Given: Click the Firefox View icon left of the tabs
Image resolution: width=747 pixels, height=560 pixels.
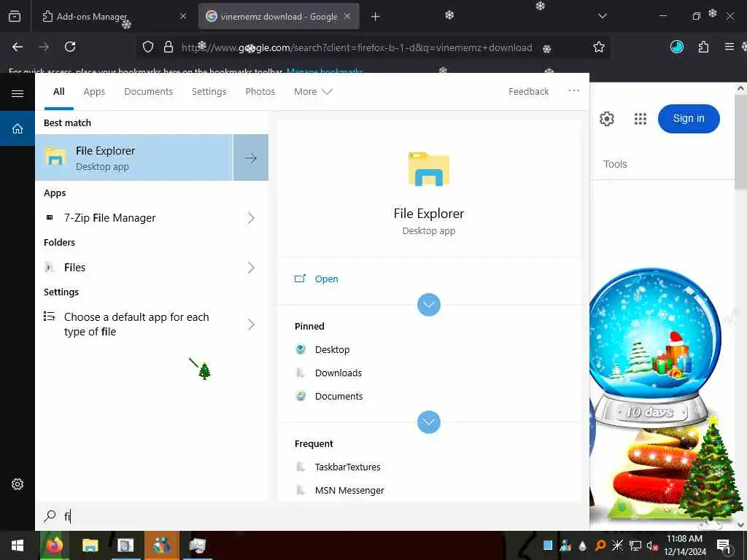Looking at the screenshot, I should point(15,16).
